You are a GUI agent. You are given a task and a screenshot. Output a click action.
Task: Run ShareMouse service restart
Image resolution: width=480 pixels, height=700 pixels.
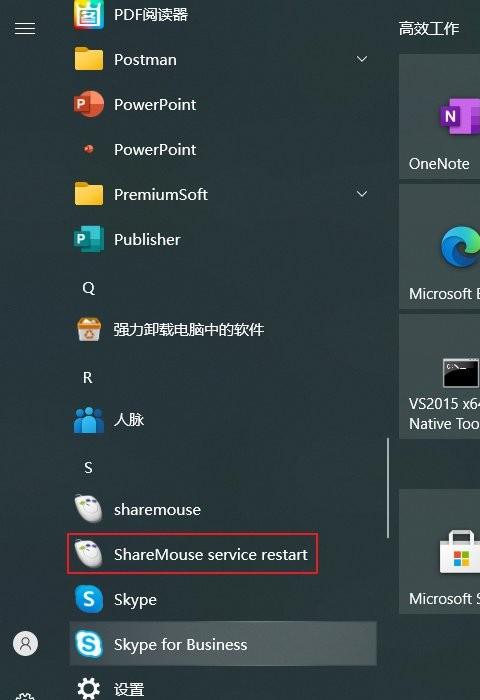pos(192,554)
